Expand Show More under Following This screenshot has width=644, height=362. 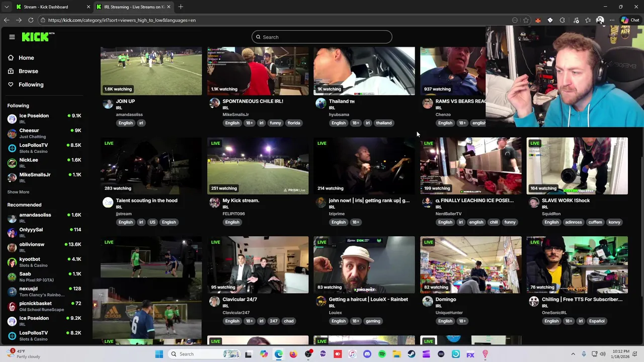click(18, 192)
